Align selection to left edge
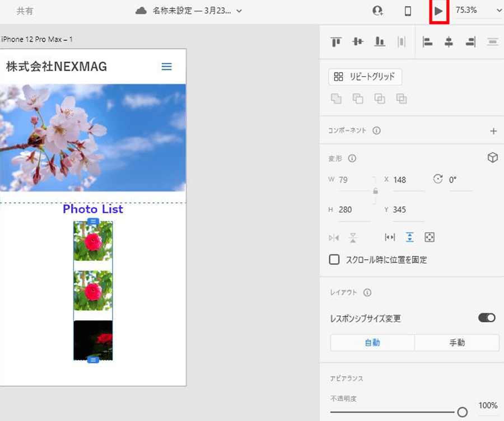Screen dimensions: 504x421 tap(427, 42)
